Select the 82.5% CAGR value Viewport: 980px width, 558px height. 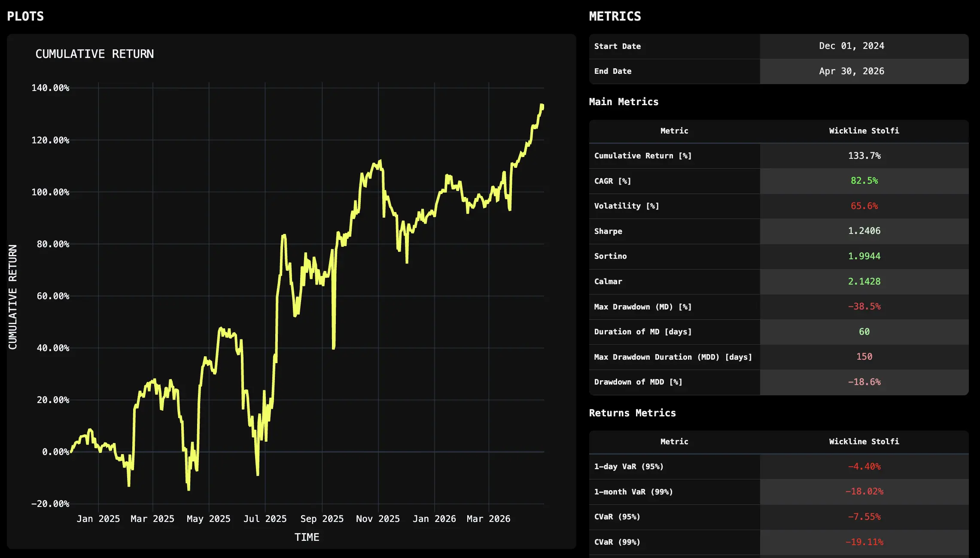(x=864, y=181)
